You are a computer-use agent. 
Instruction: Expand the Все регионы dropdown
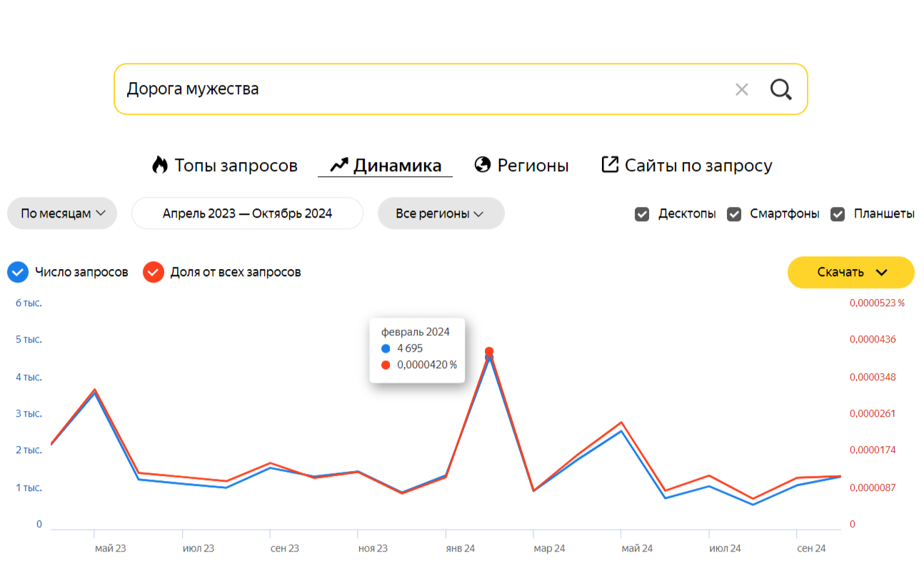(x=441, y=213)
